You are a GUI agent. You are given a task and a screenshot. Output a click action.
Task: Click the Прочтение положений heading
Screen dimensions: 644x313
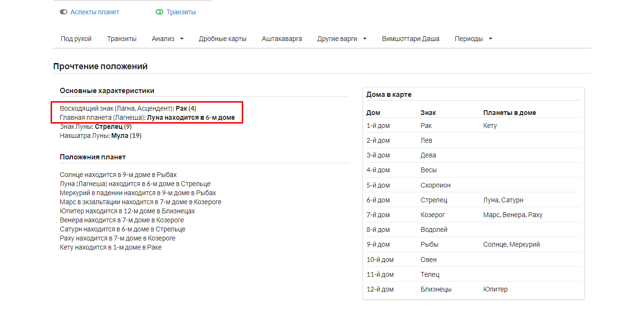(100, 66)
